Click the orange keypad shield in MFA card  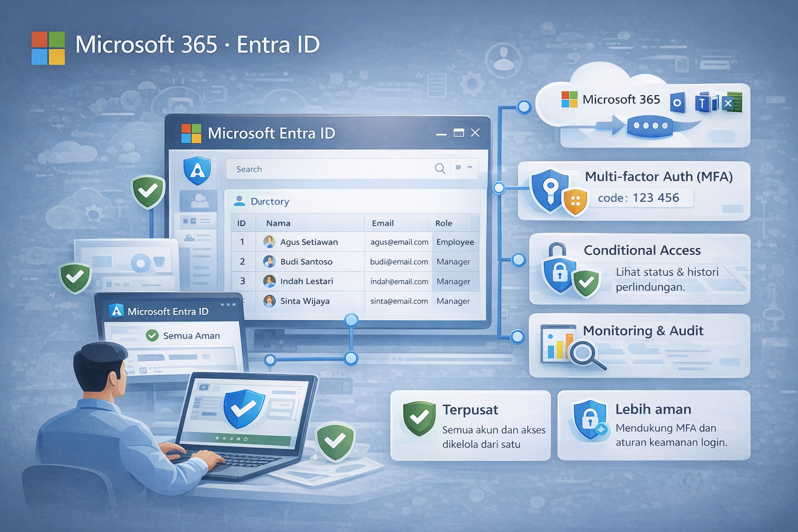pyautogui.click(x=575, y=202)
